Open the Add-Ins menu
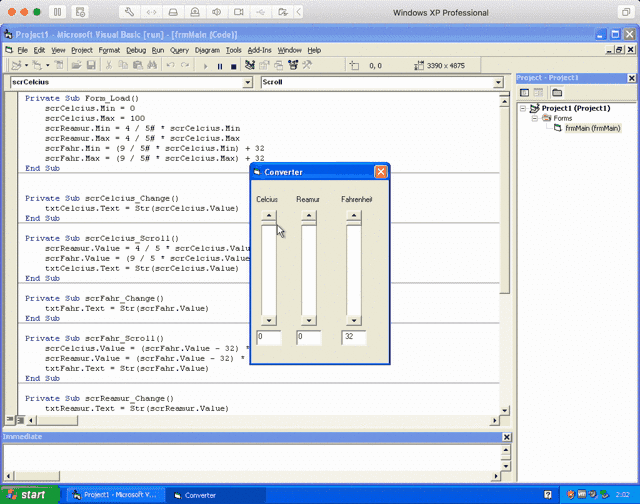Screen dimensions: 640x504 click(x=259, y=50)
